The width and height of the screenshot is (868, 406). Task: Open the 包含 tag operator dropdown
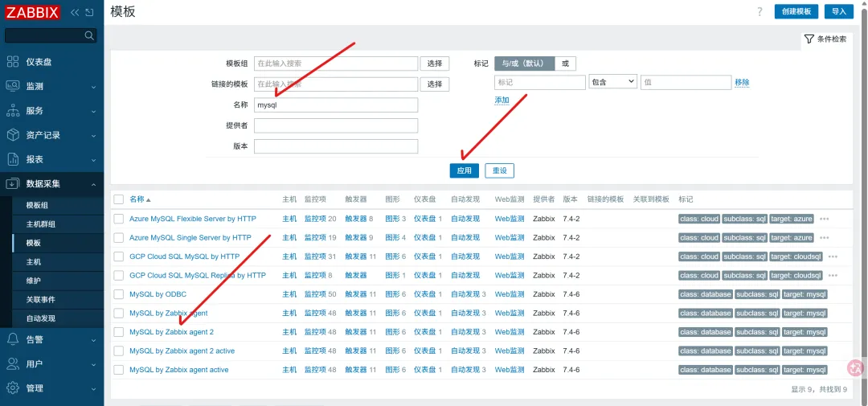click(612, 82)
